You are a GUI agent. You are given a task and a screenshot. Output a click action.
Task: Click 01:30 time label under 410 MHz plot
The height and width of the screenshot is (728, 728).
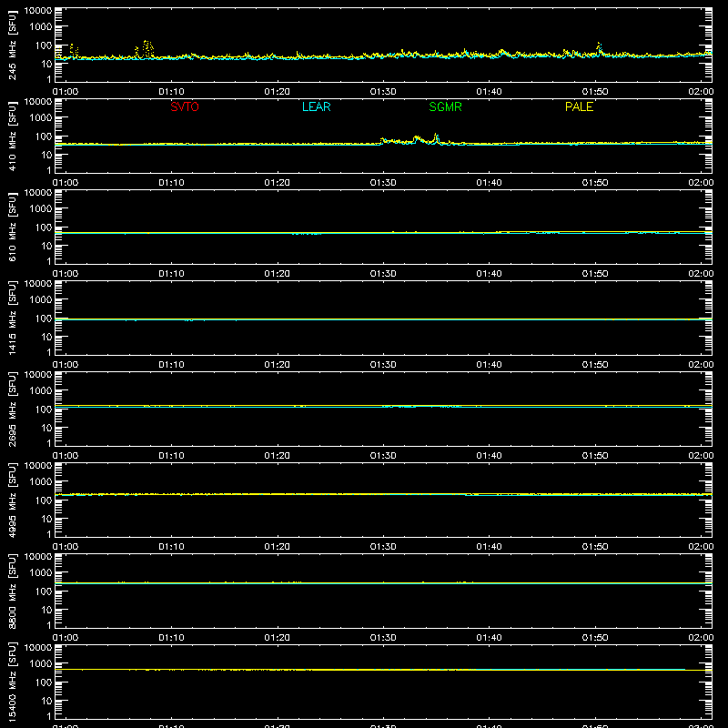coord(383,183)
